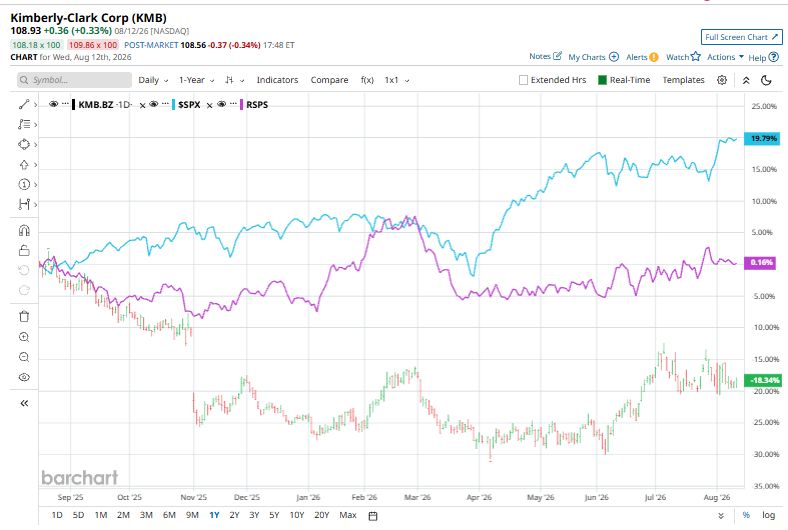Open the 1x1 grid layout dropdown
Viewport: 788px width, 530px height.
coord(397,80)
